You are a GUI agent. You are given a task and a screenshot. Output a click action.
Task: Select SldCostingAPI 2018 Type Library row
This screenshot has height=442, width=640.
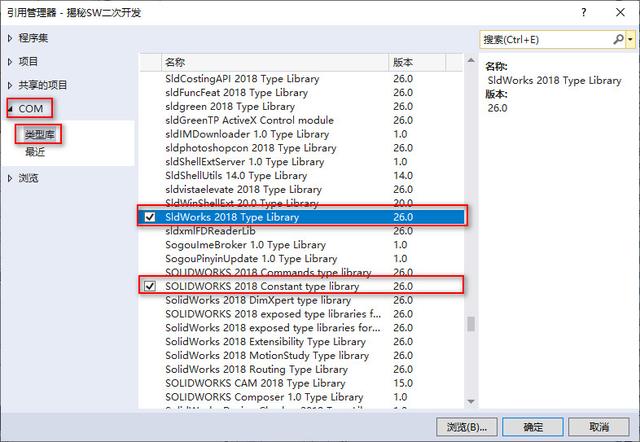[x=301, y=79]
